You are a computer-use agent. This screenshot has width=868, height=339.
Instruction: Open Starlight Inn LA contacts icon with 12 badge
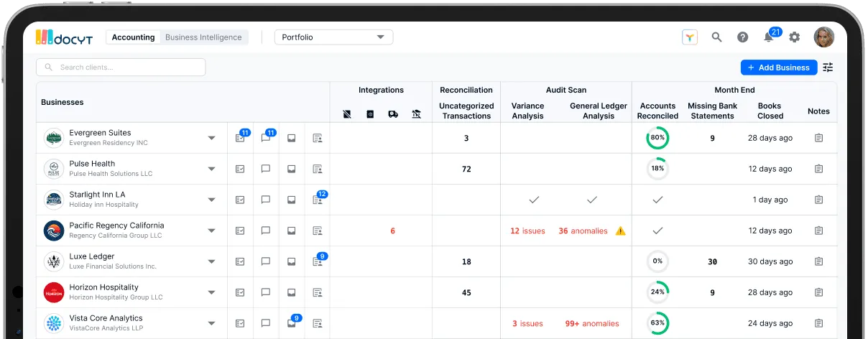pyautogui.click(x=318, y=199)
